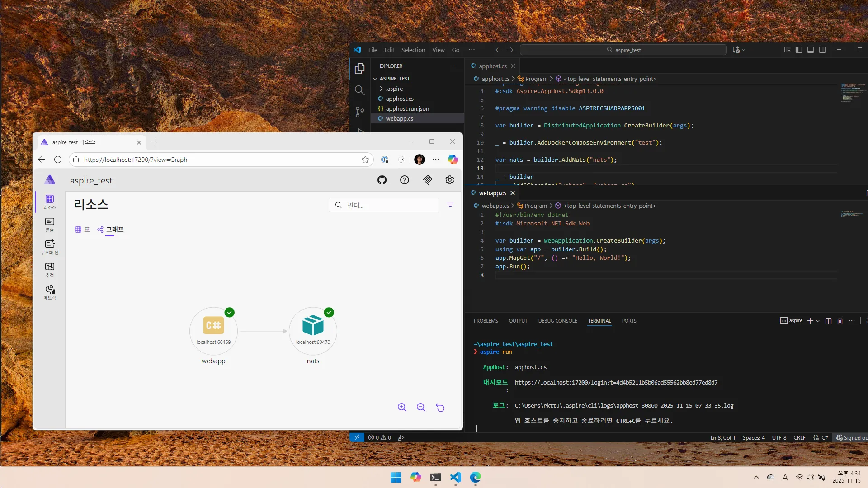Toggle the 그래프 view of resources

tap(111, 230)
